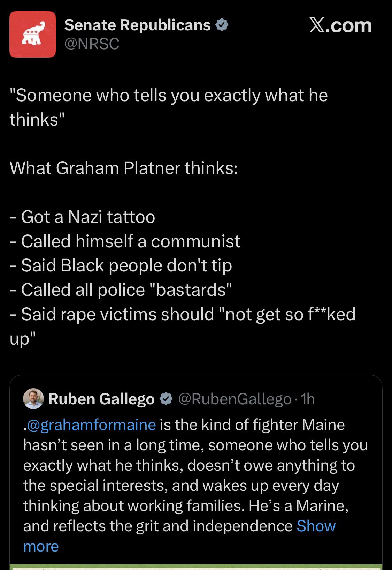Select the "Got a Nazi tattoo" line
392x570 pixels.
click(x=88, y=217)
